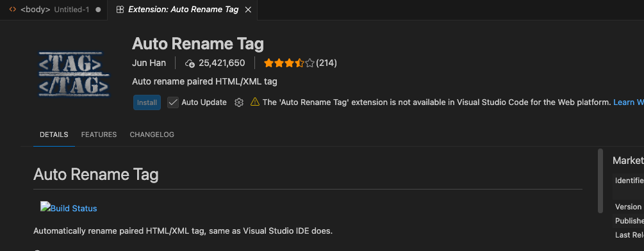Switch to the DETAILS tab
Image resolution: width=644 pixels, height=251 pixels.
pyautogui.click(x=54, y=134)
